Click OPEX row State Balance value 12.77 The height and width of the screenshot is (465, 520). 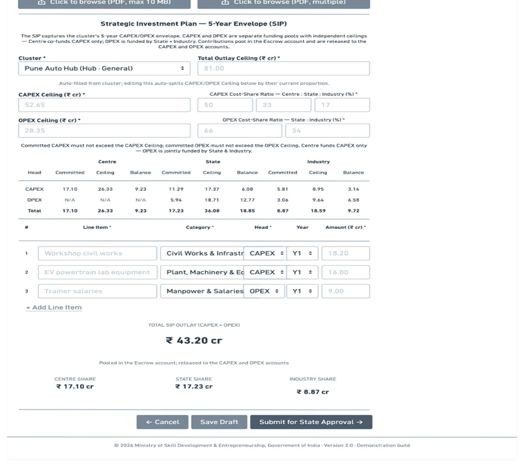(x=247, y=200)
